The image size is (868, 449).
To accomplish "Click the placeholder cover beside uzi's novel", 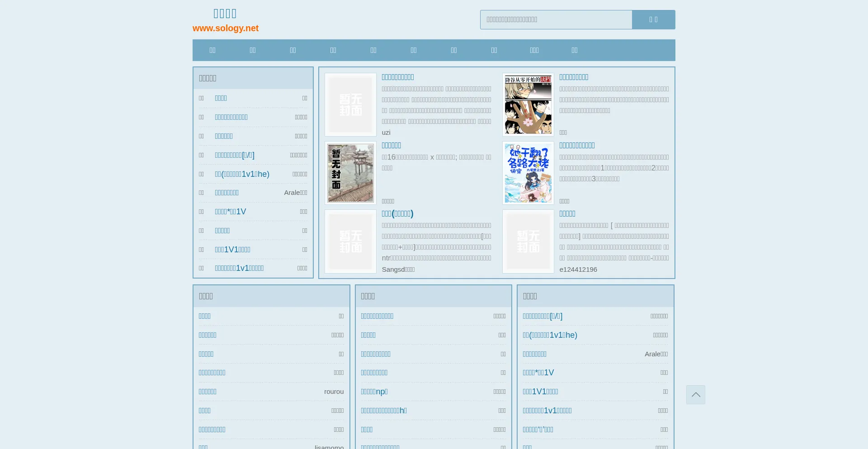I will click(350, 105).
